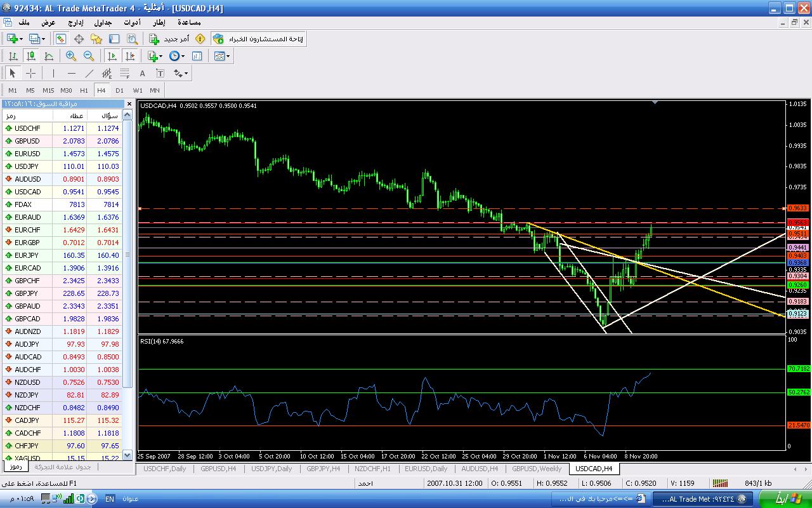Open the Navigator panel with the star-folder icon
This screenshot has width=812, height=508.
pos(96,39)
